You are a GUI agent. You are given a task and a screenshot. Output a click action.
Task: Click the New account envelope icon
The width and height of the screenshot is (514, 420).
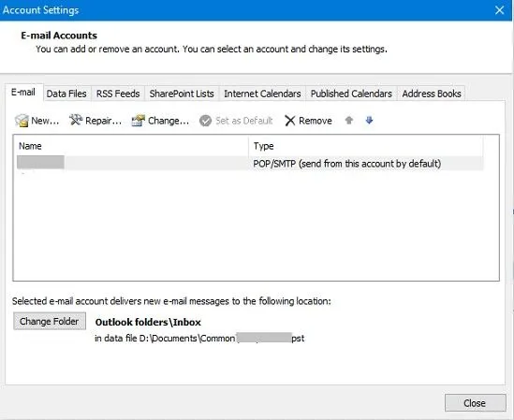pyautogui.click(x=22, y=121)
